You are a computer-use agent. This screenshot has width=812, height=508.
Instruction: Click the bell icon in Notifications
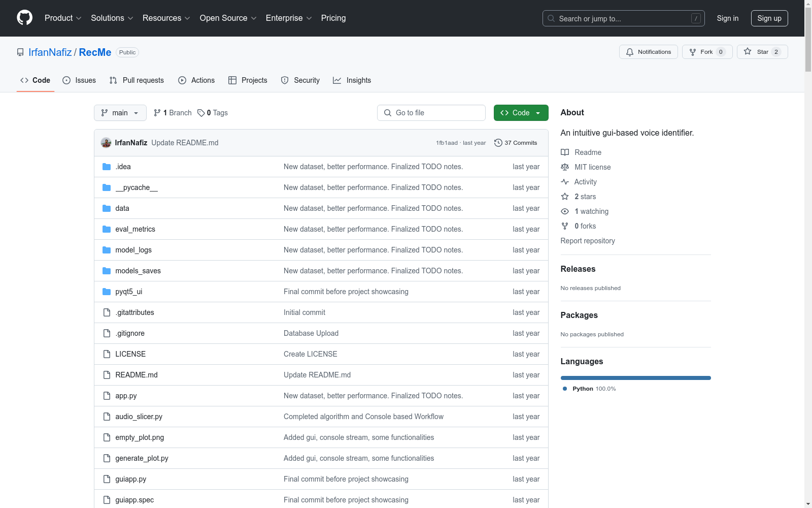click(630, 52)
